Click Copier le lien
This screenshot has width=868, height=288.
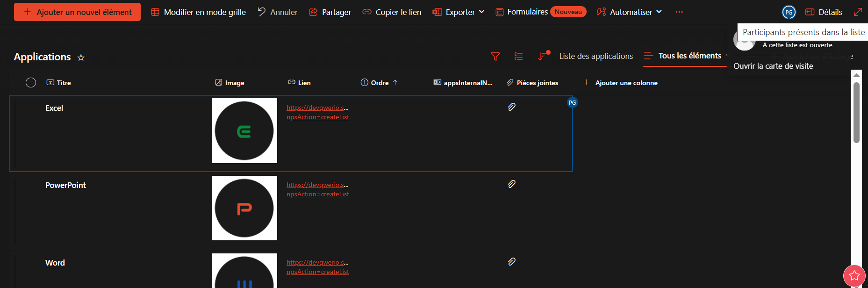coord(392,12)
